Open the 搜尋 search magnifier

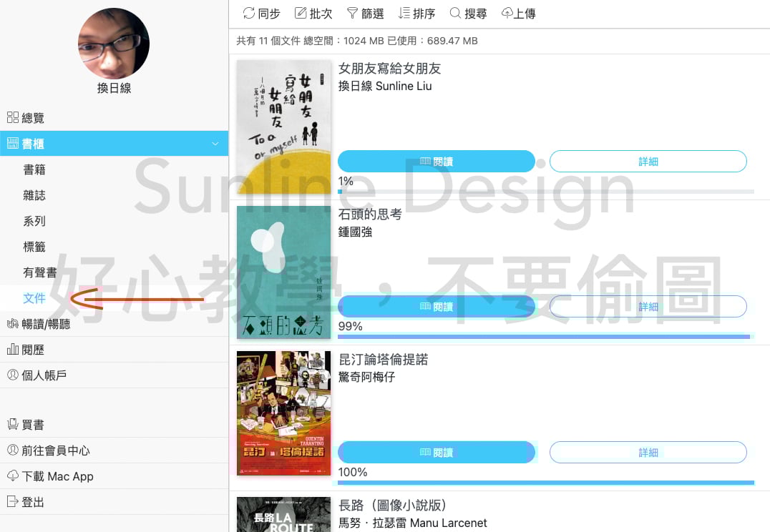tap(455, 14)
